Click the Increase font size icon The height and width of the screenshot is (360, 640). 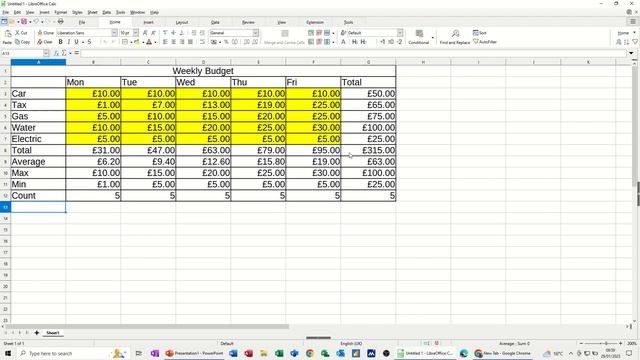(145, 33)
